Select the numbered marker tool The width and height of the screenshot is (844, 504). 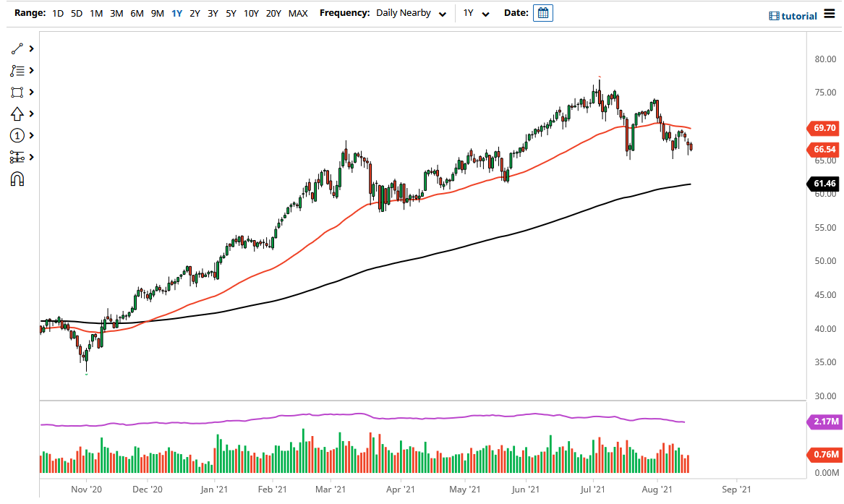pos(18,135)
